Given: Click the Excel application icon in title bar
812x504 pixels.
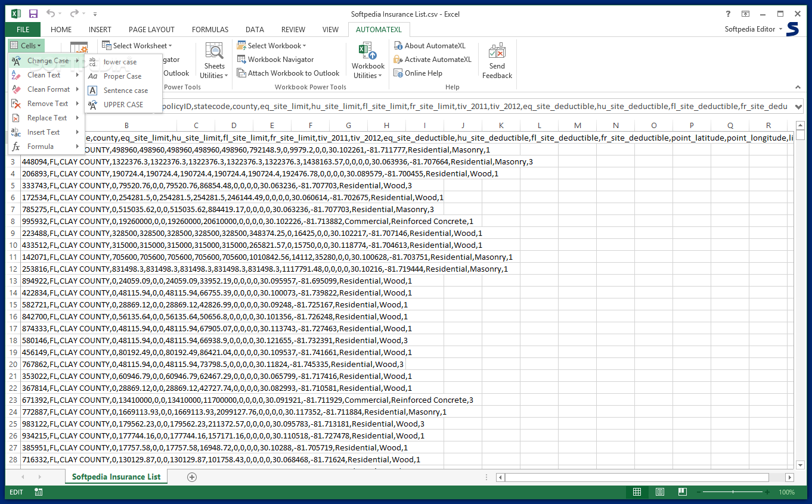Looking at the screenshot, I should tap(16, 14).
